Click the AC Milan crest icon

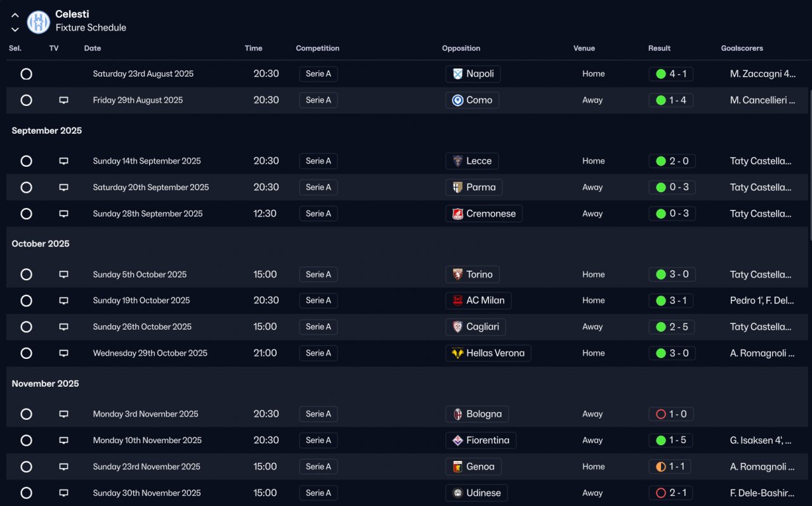point(457,301)
